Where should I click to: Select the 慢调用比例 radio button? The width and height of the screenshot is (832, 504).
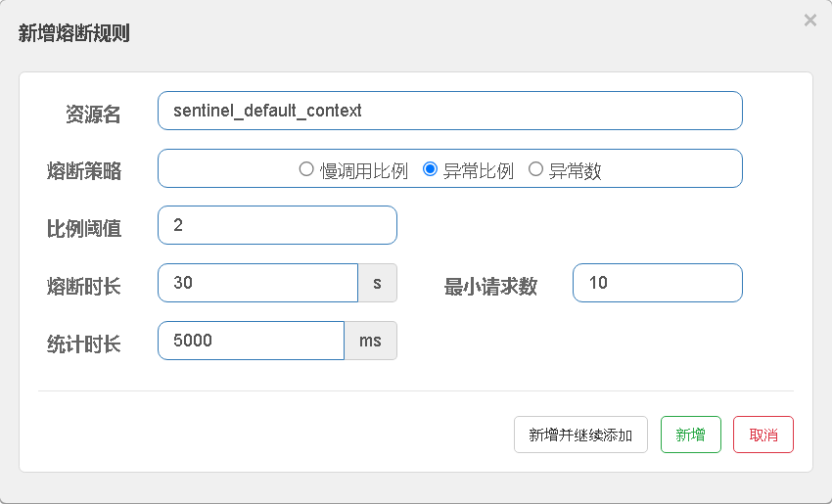tap(306, 169)
